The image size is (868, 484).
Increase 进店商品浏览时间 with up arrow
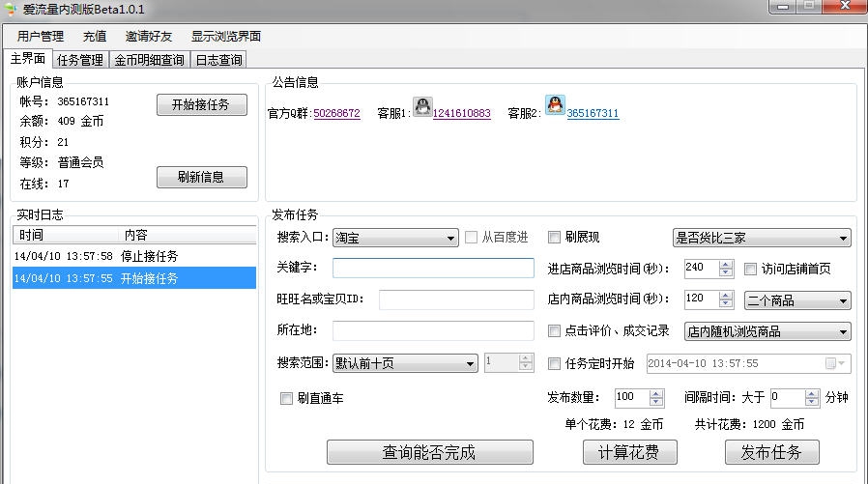click(x=726, y=265)
